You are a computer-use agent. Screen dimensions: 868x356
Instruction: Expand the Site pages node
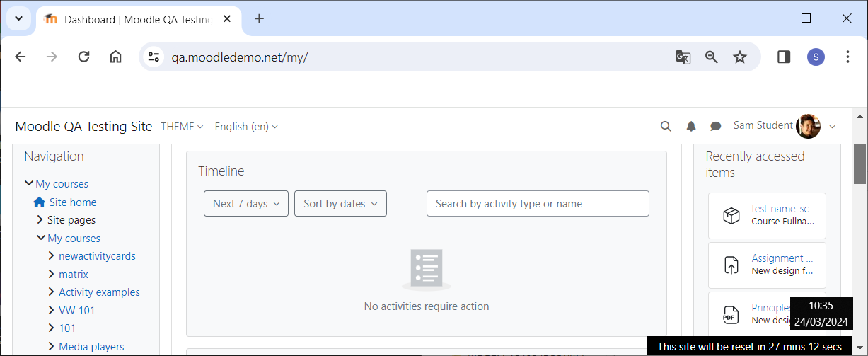coord(40,220)
